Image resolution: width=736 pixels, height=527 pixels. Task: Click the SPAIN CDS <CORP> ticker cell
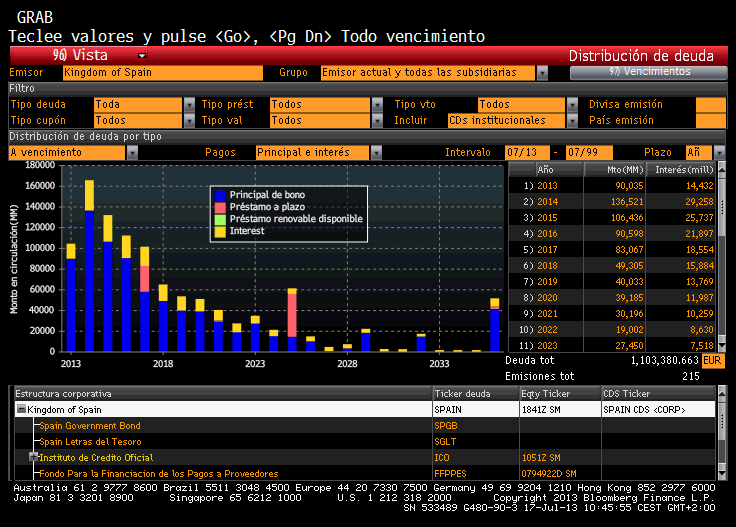click(658, 410)
